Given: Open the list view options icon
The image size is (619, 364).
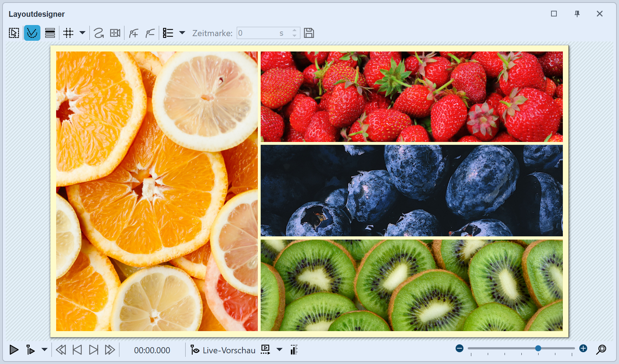Looking at the screenshot, I should pos(168,33).
